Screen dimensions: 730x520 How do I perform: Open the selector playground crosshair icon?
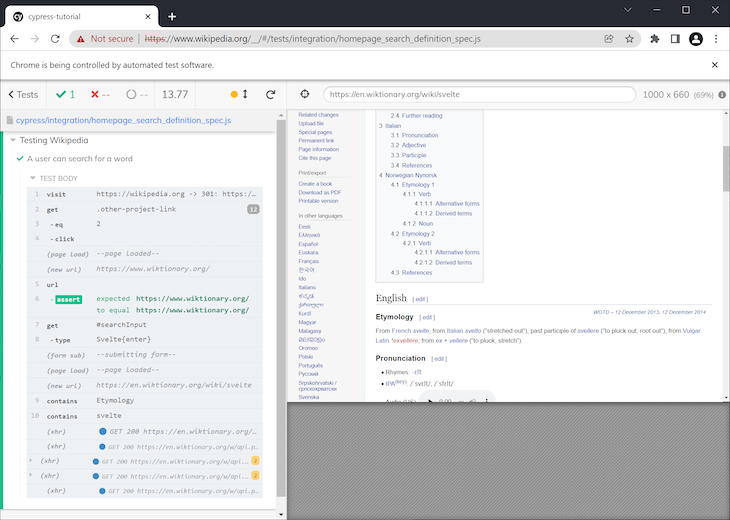point(304,94)
